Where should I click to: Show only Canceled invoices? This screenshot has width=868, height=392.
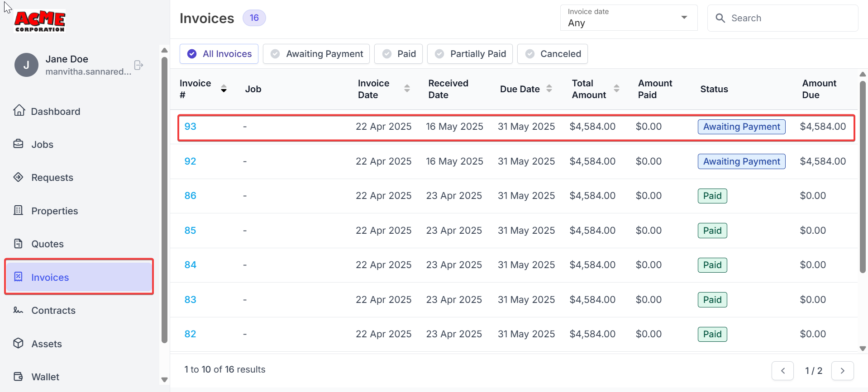coord(552,54)
